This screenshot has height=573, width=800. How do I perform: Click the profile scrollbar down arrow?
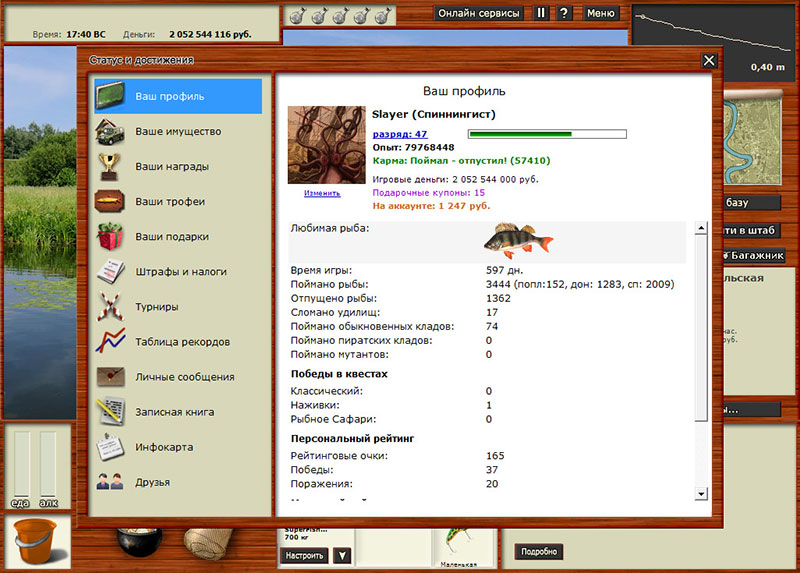click(701, 493)
